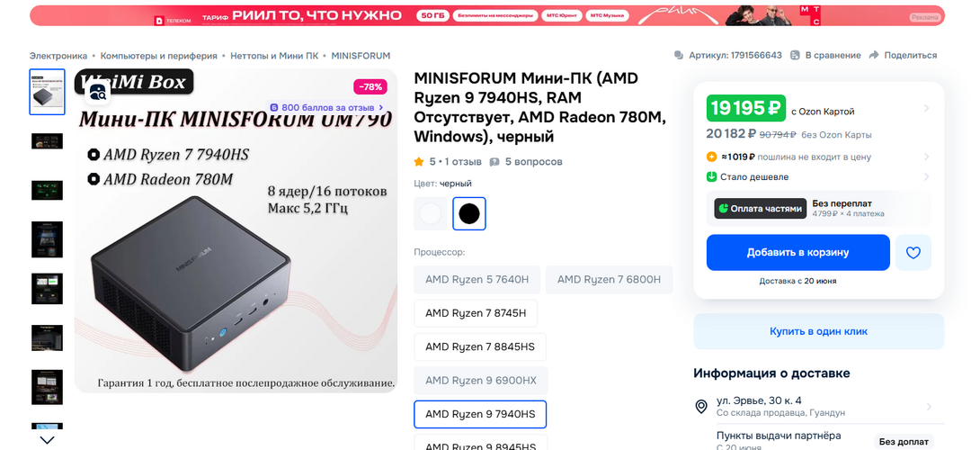The height and width of the screenshot is (450, 980).
Task: Go to Неттопы и Мини ПК breadcrumb
Action: (x=273, y=55)
